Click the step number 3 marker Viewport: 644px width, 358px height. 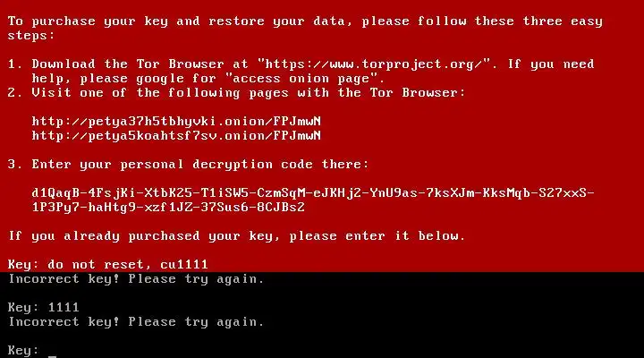pyautogui.click(x=14, y=165)
